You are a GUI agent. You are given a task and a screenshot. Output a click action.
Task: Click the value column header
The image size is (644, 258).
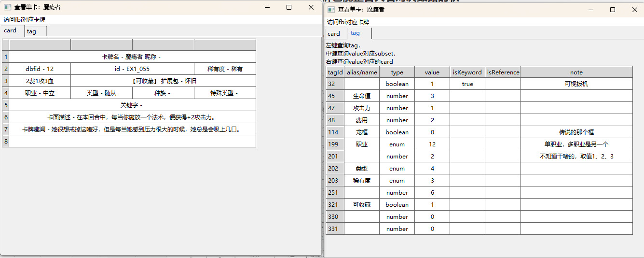click(x=432, y=72)
